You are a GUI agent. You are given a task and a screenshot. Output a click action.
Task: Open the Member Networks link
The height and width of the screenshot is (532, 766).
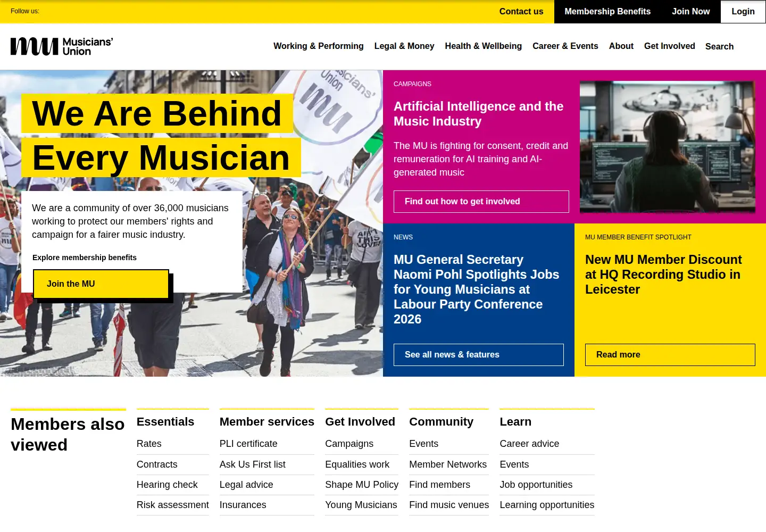[x=448, y=464]
